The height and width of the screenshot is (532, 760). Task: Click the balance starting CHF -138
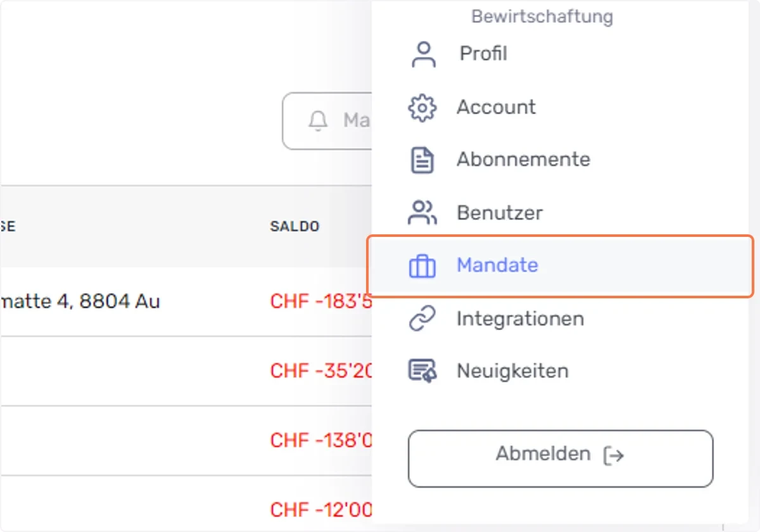pos(321,440)
